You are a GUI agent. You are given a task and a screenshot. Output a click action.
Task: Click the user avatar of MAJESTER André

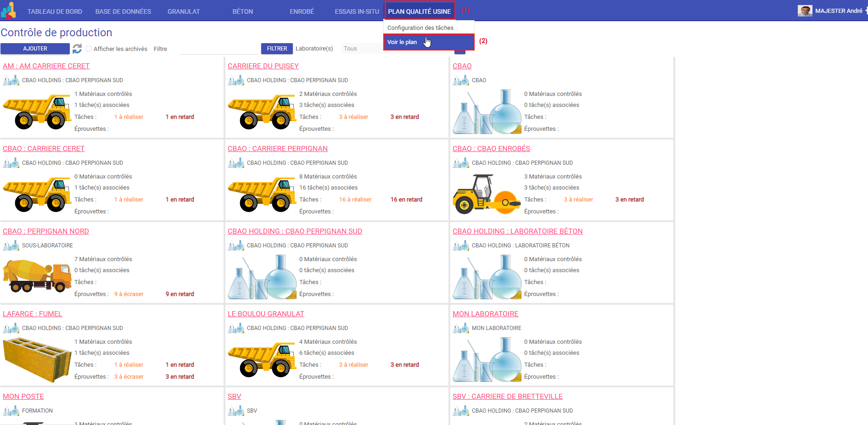(805, 11)
